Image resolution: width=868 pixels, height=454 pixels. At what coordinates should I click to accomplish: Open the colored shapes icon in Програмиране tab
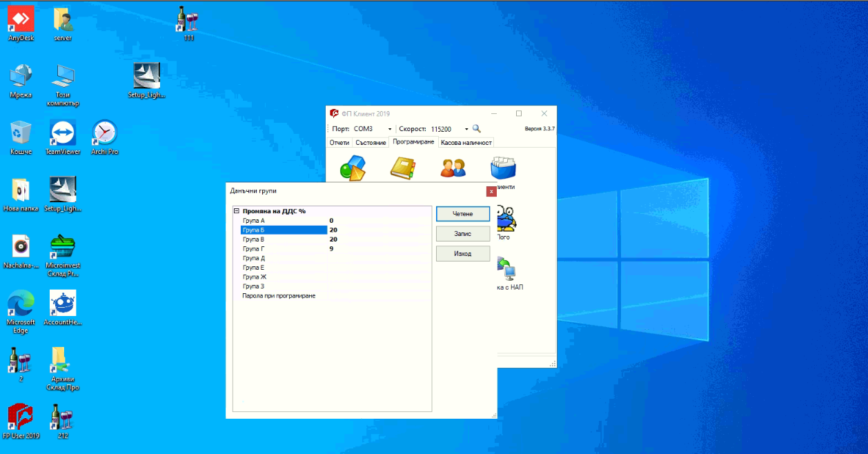click(x=353, y=168)
